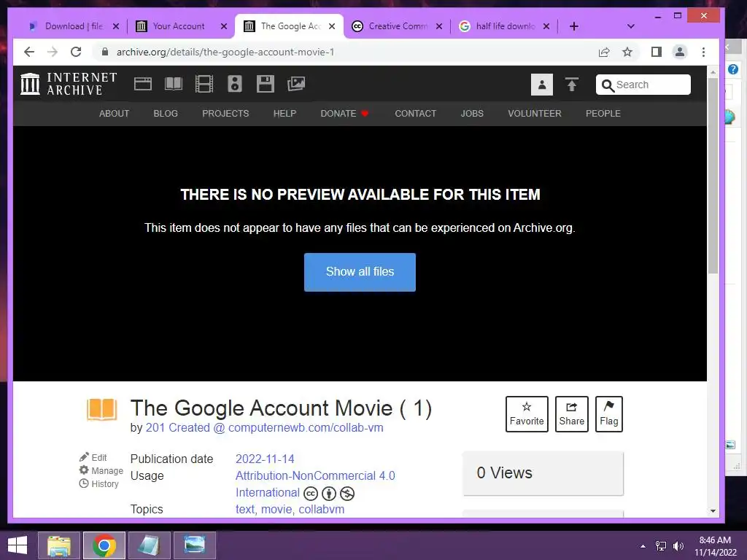This screenshot has height=560, width=747.
Task: Open the collabvm topic link
Action: pos(321,510)
